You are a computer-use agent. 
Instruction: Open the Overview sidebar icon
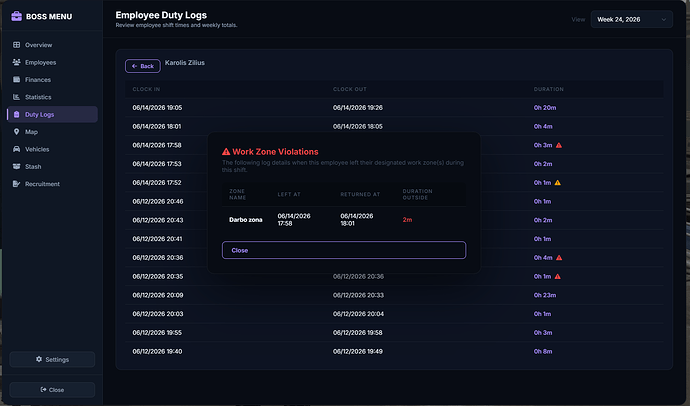coord(16,45)
